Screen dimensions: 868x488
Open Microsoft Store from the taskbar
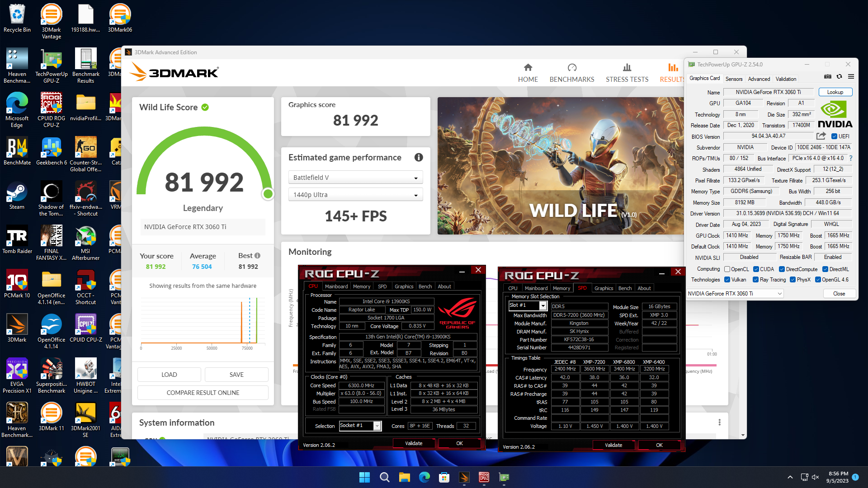[444, 477]
